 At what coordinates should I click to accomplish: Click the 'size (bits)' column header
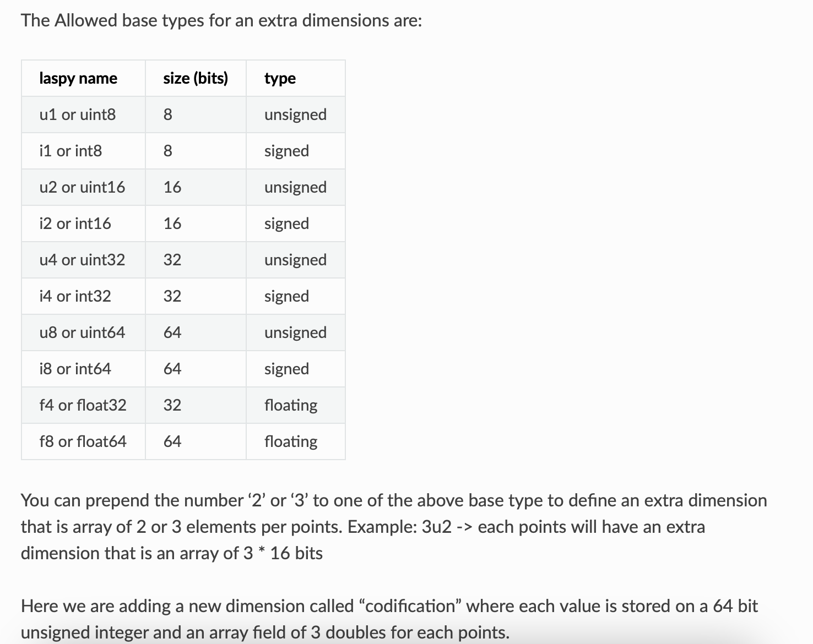(196, 78)
